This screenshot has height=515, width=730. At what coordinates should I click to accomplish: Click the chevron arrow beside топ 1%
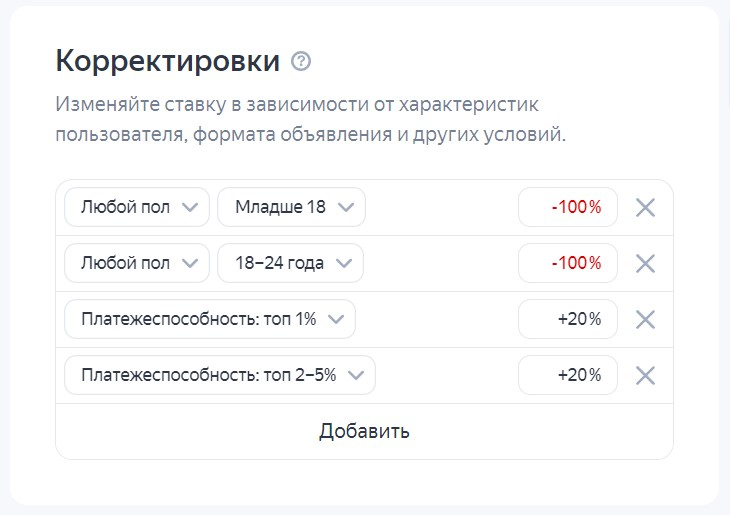coord(336,320)
